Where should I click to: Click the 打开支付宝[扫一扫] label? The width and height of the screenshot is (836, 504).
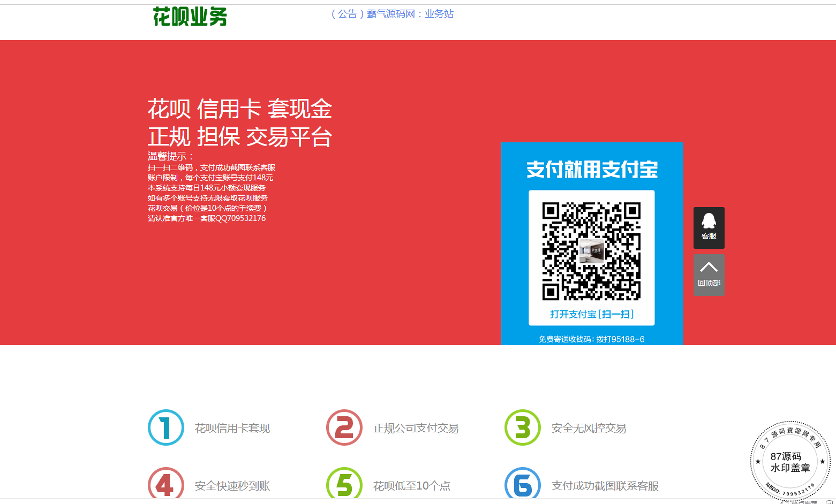pos(591,314)
